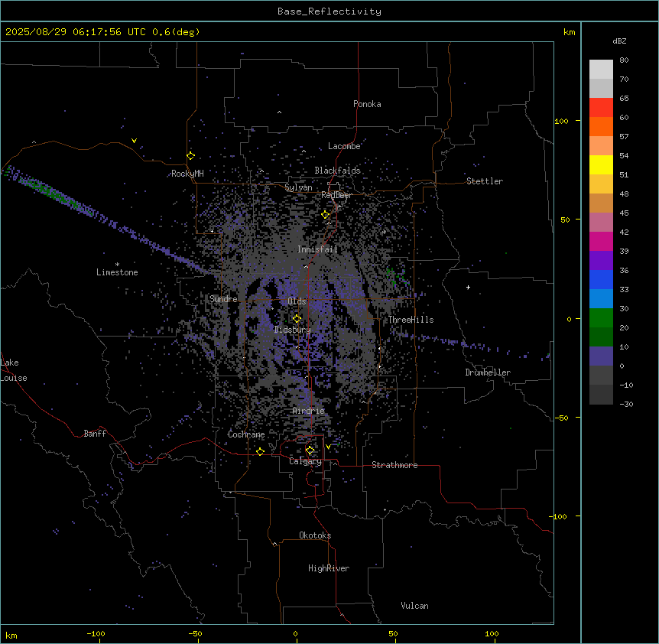Select the yellow diamond marker above the Calgary label
Screen dimensions: 659x644
coord(310,450)
